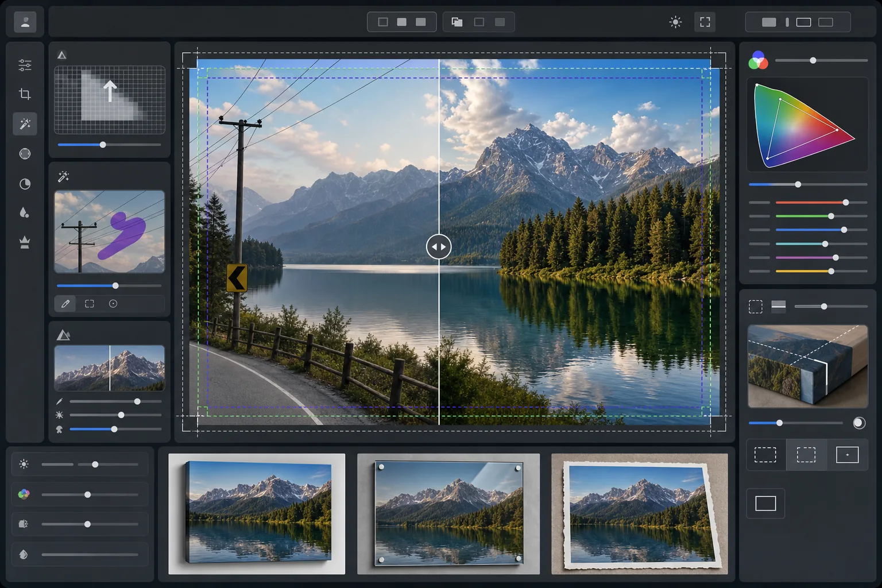Select the overlapping squares compare mode
The height and width of the screenshot is (588, 882).
pos(457,22)
